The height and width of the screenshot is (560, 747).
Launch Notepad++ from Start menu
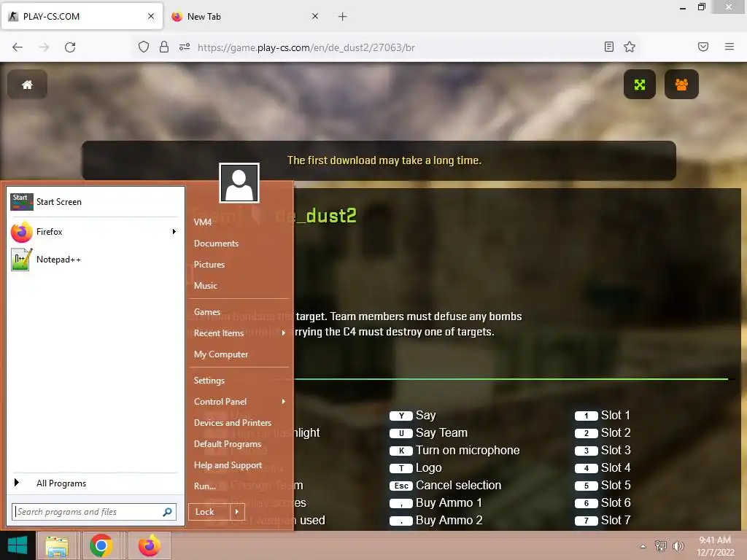pos(96,260)
